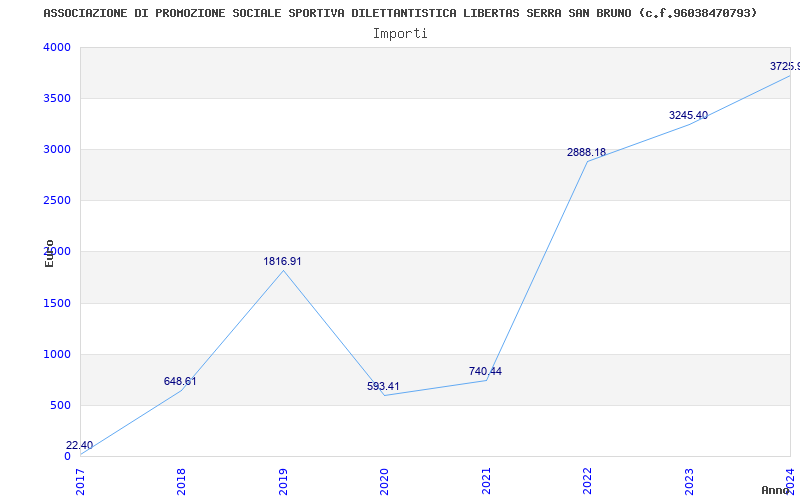Click the 2023 x-axis year label
The width and height of the screenshot is (800, 500).
point(689,482)
